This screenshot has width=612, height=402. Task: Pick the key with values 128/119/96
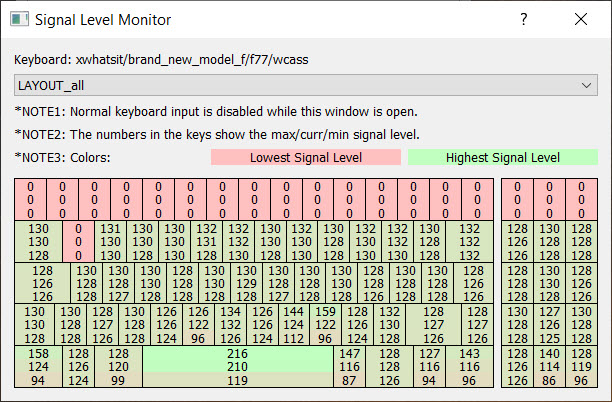(x=582, y=367)
